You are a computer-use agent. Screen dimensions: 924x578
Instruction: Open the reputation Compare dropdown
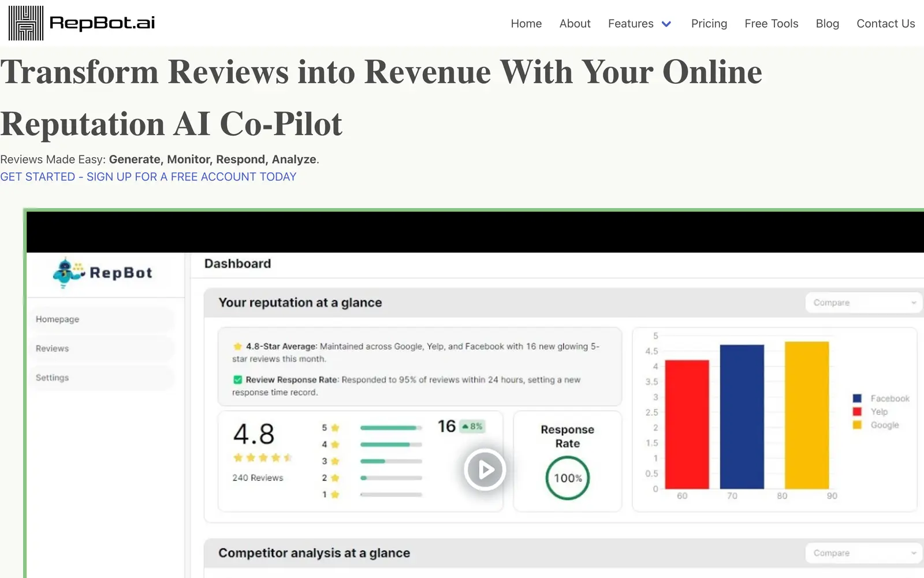pyautogui.click(x=863, y=302)
